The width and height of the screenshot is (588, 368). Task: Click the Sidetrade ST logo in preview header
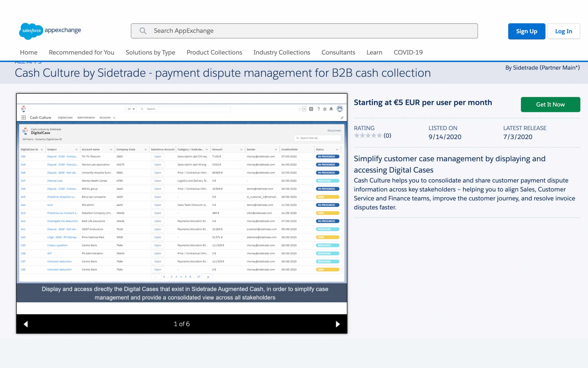click(24, 109)
